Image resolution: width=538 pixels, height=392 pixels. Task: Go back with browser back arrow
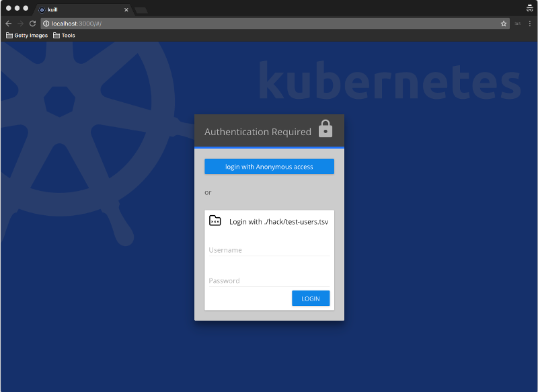pos(9,24)
